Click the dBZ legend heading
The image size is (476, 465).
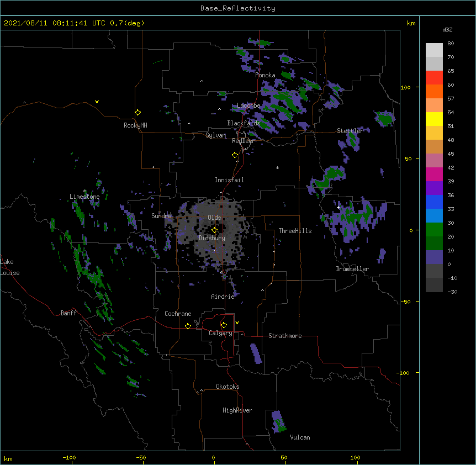point(447,30)
